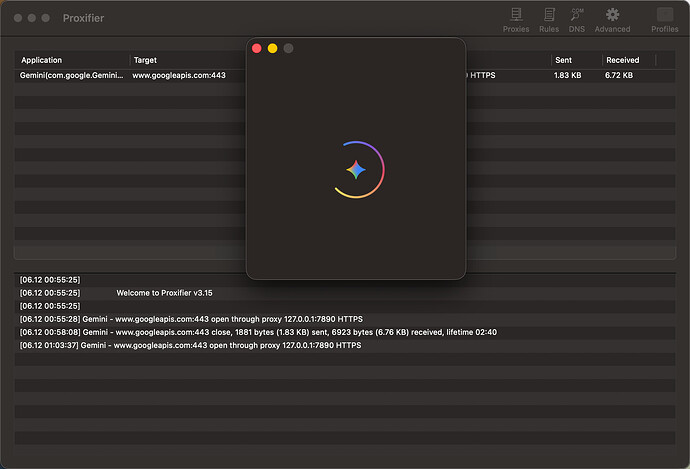This screenshot has height=469, width=690.
Task: Click the Gemini star logo
Action: [356, 170]
